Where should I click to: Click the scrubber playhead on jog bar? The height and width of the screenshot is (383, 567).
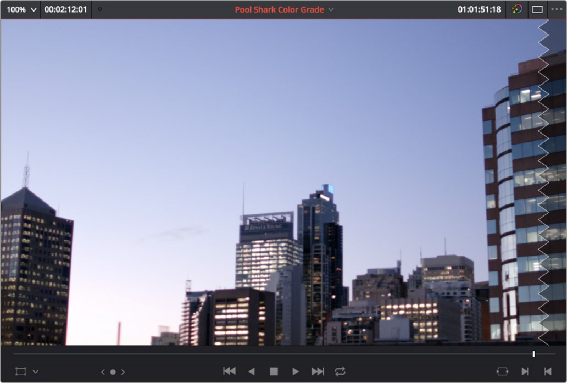[x=534, y=354]
